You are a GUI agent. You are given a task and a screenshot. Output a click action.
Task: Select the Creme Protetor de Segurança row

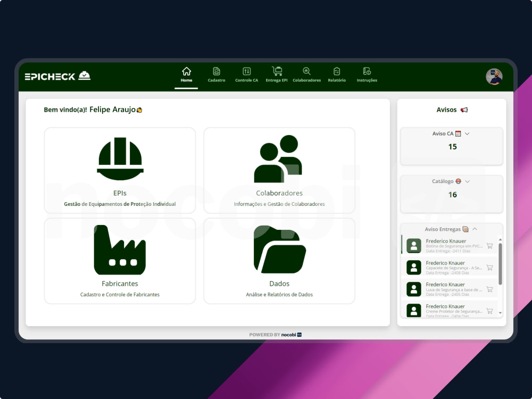tap(450, 310)
